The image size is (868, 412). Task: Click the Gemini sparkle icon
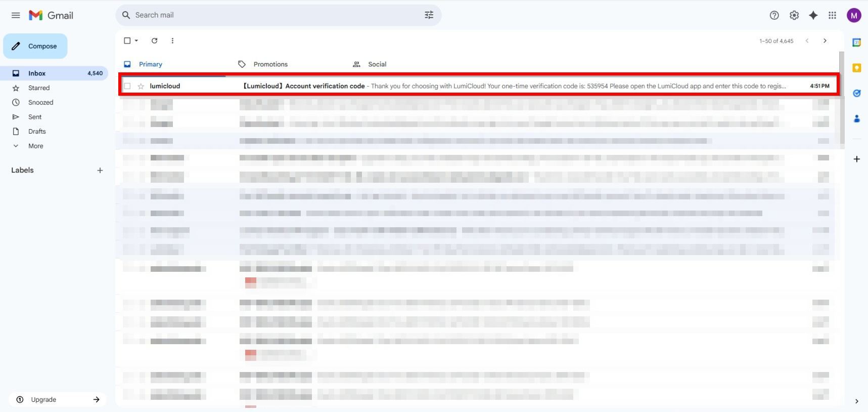[x=813, y=15]
